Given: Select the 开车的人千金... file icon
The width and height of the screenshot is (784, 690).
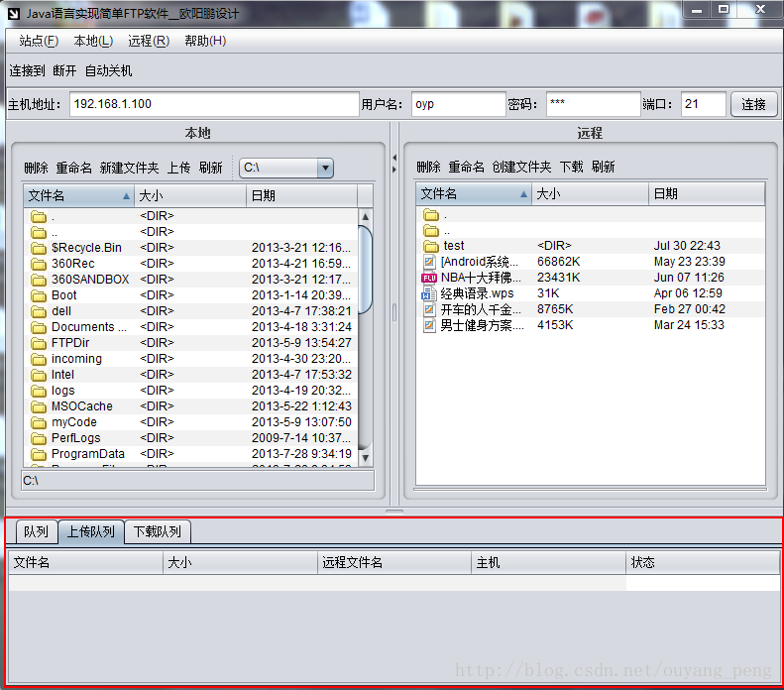Looking at the screenshot, I should (x=429, y=309).
